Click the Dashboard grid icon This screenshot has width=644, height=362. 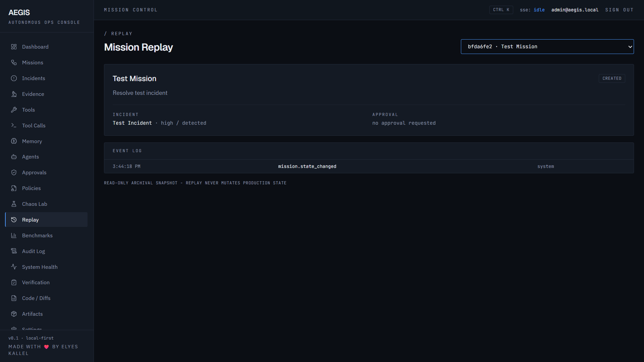click(x=14, y=47)
